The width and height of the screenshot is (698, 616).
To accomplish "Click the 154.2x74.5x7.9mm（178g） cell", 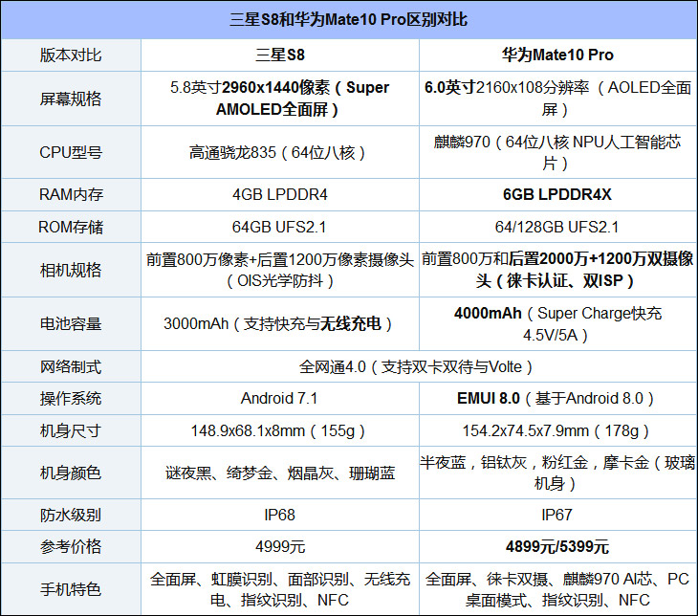I will pos(557,430).
